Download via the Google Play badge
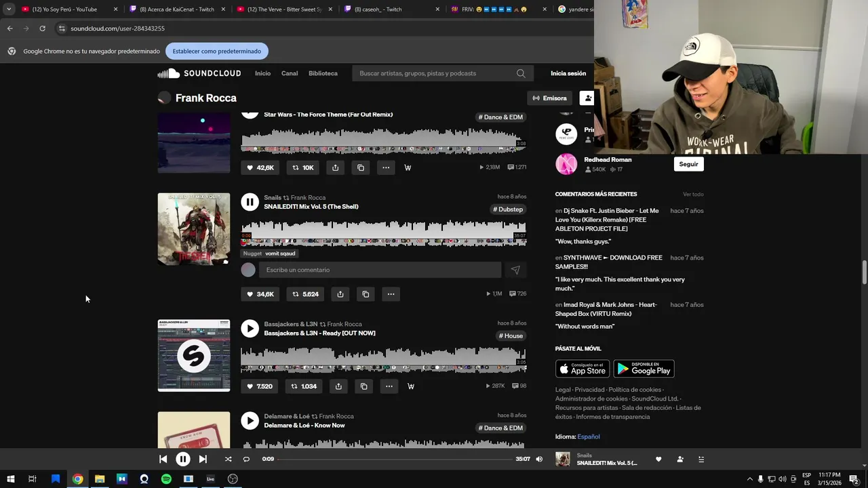This screenshot has height=488, width=868. 644,369
